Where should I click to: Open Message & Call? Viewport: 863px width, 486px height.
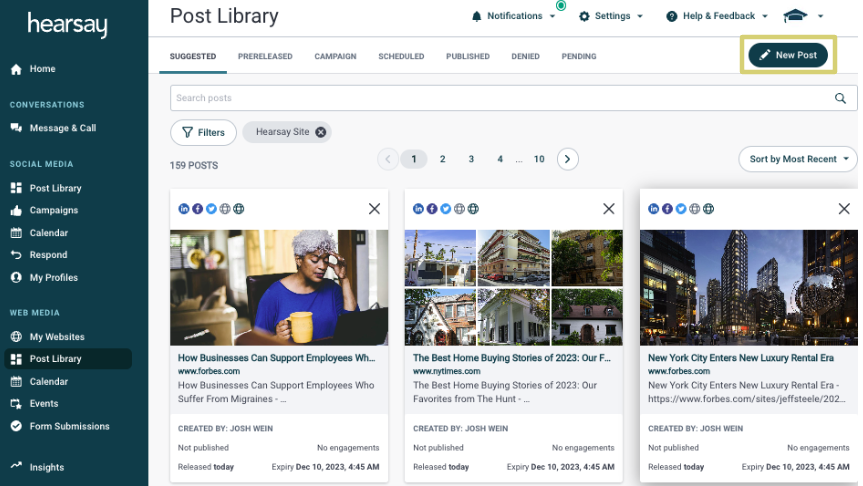click(x=53, y=128)
